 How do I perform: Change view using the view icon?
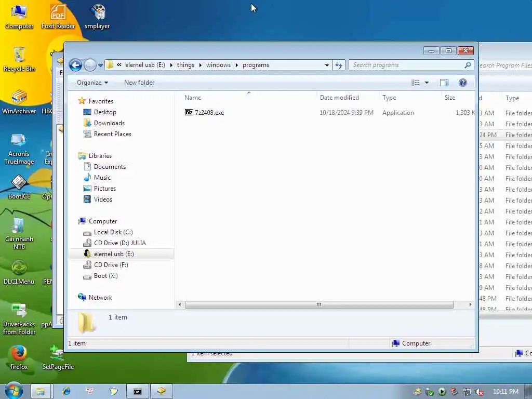416,83
